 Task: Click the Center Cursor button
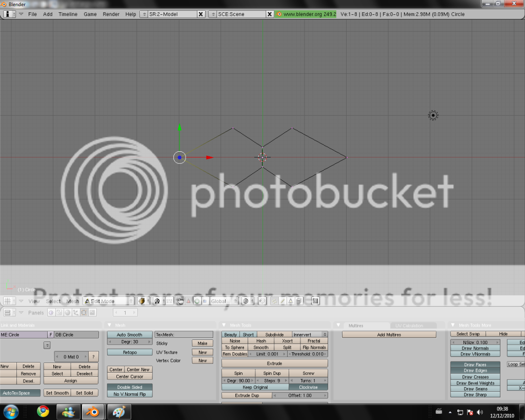130,376
